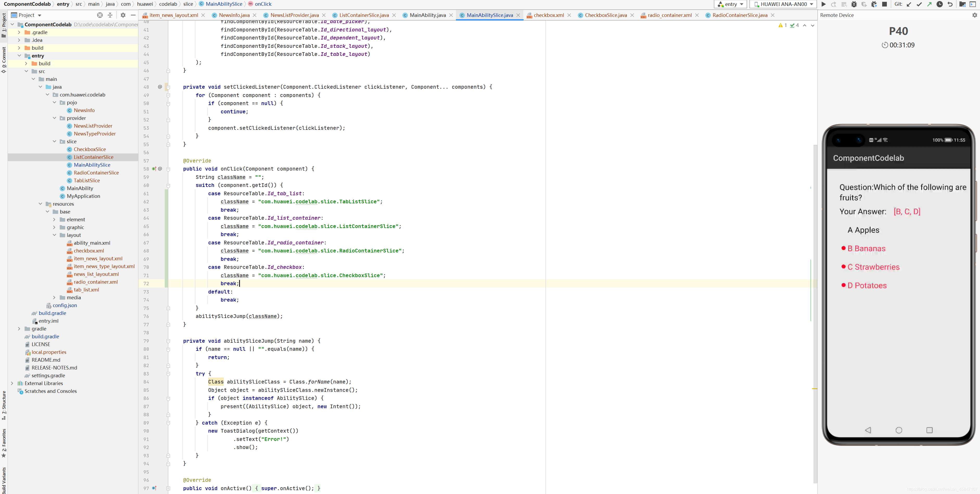
Task: Go to next highlighted problem down arrow
Action: [x=813, y=25]
